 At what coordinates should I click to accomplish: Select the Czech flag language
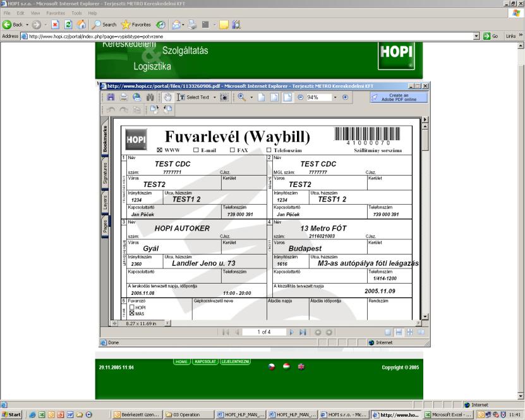272,366
